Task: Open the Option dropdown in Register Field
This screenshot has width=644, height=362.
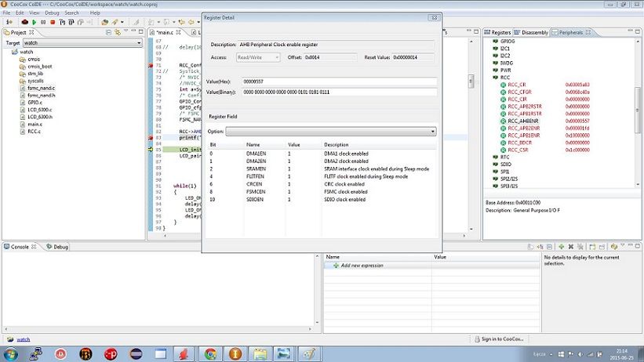Action: pos(330,132)
